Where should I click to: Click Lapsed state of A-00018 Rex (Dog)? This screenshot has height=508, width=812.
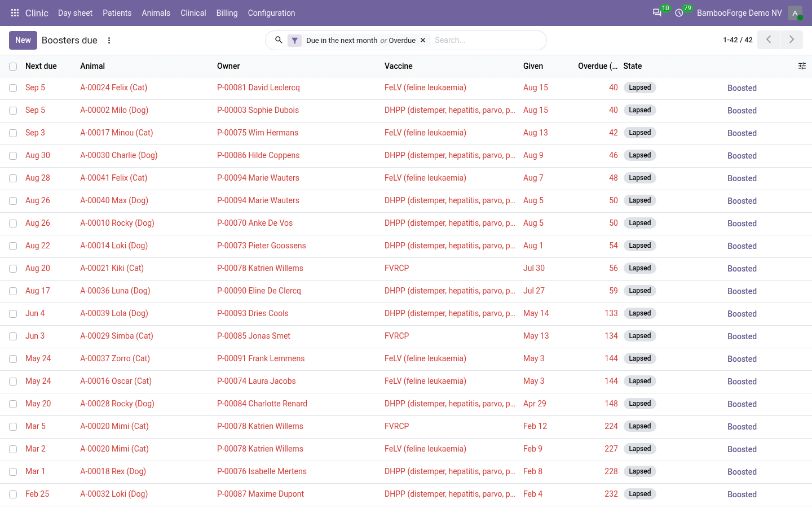[640, 471]
